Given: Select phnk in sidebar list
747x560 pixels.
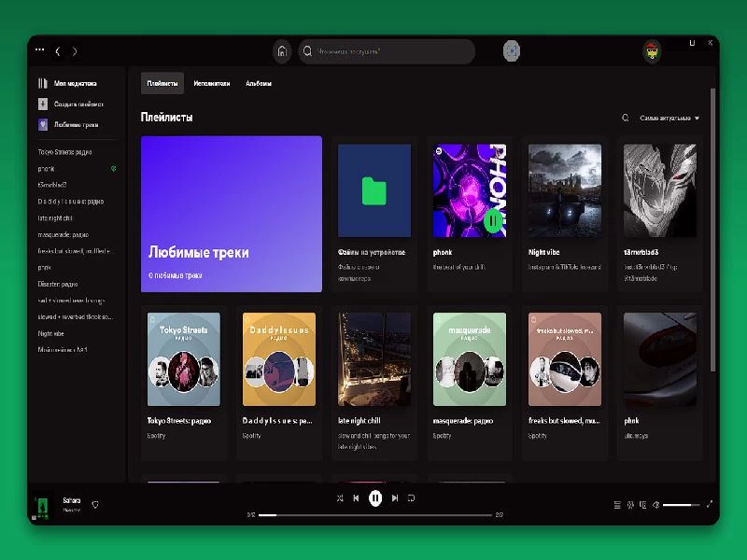Looking at the screenshot, I should point(44,268).
